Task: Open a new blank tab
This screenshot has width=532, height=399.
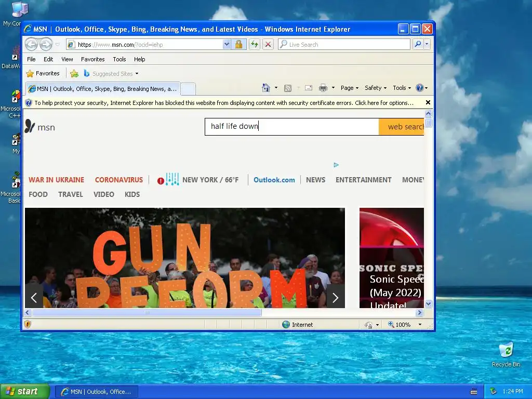Action: 188,89
